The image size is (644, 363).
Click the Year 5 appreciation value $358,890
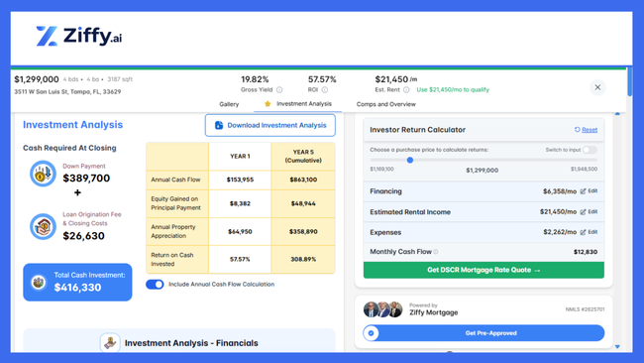coord(303,231)
